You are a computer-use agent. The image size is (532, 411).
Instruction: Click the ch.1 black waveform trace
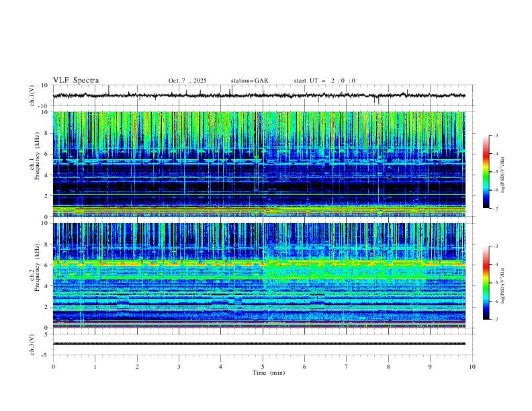(259, 95)
